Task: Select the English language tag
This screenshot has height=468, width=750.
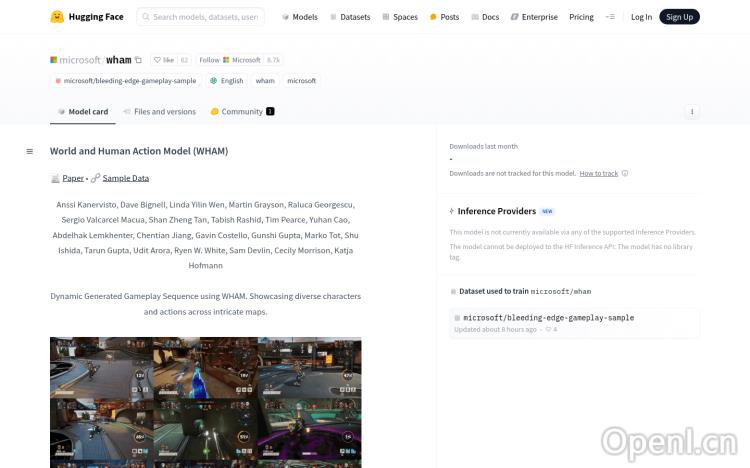Action: click(226, 81)
